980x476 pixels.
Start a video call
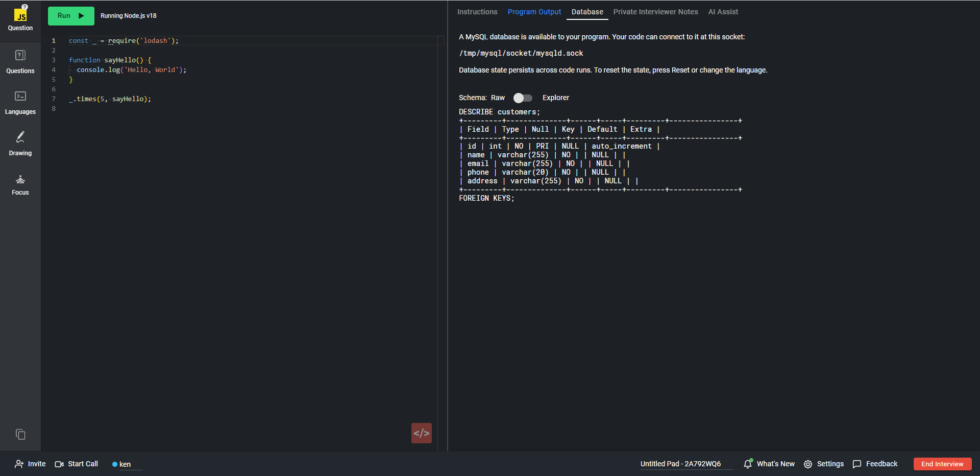click(77, 464)
